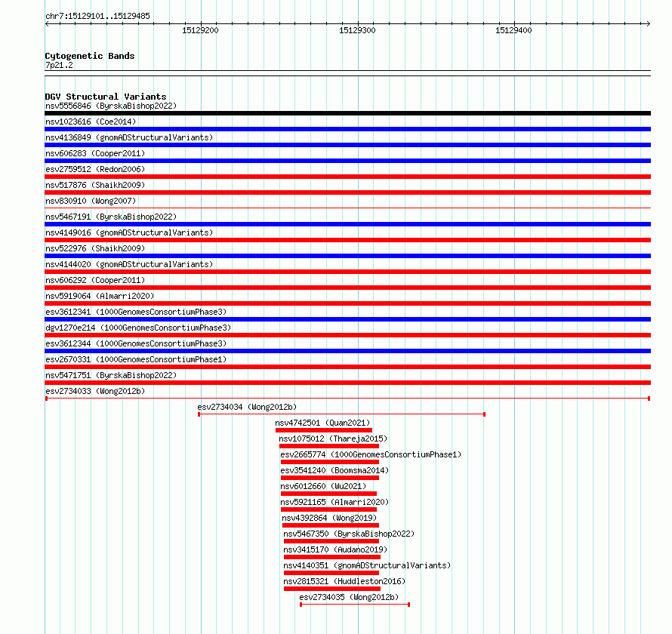Click the blue bar under nsv606283
Image resolution: width=672 pixels, height=634 pixels.
coord(347,161)
